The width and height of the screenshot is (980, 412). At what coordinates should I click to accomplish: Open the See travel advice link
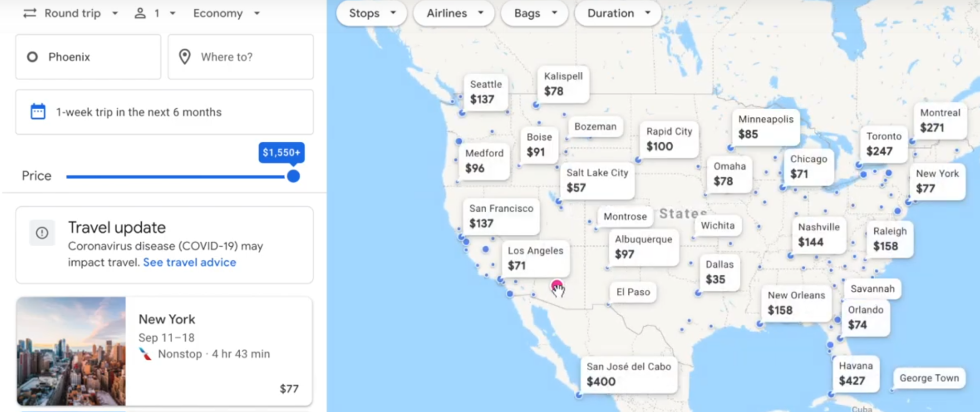click(189, 262)
